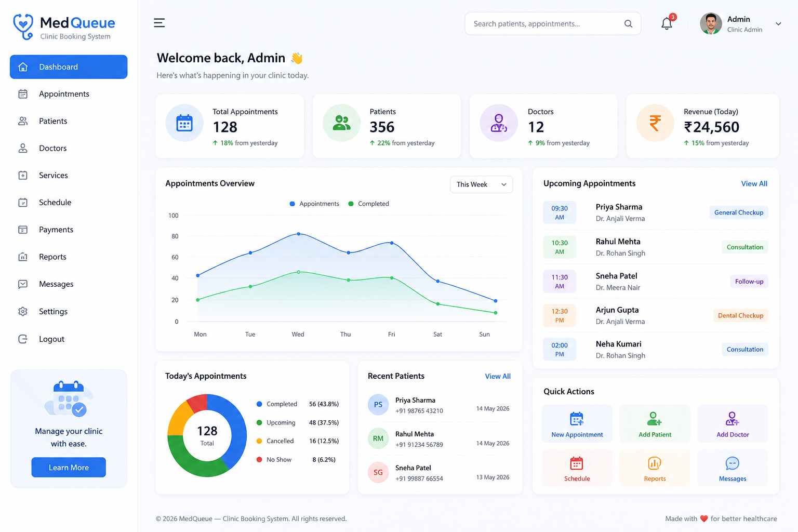Image resolution: width=798 pixels, height=532 pixels.
Task: Click the Revenue rupee icon
Action: click(655, 123)
